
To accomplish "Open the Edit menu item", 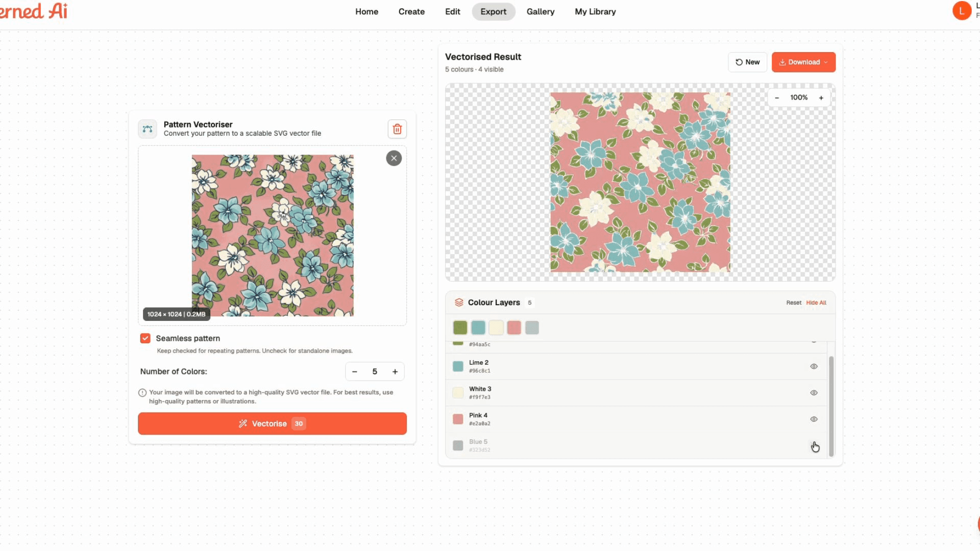I will (452, 11).
